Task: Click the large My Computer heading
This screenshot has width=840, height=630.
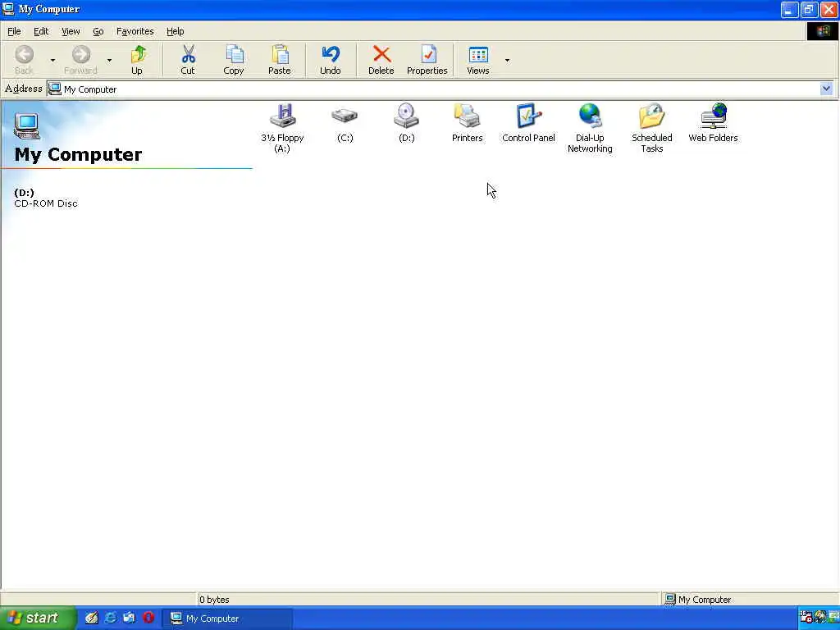Action: pyautogui.click(x=78, y=154)
